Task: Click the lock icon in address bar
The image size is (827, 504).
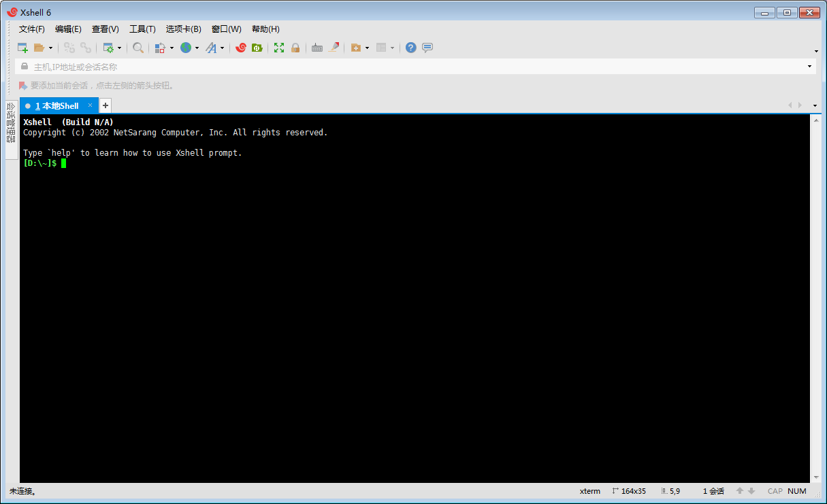Action: (x=25, y=67)
